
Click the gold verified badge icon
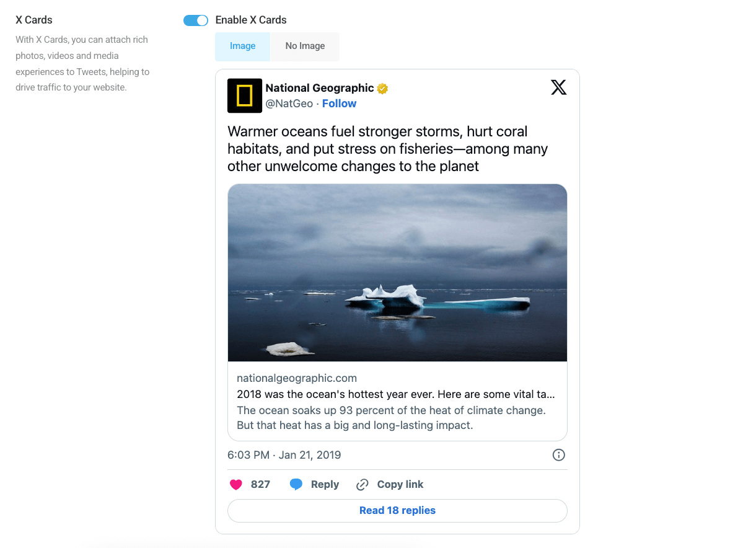click(x=383, y=89)
